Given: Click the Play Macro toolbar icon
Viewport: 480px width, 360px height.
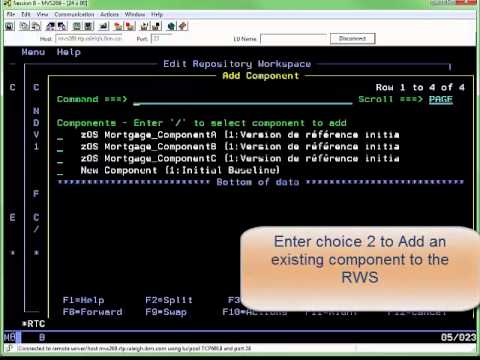Looking at the screenshot, I should tap(145, 26).
